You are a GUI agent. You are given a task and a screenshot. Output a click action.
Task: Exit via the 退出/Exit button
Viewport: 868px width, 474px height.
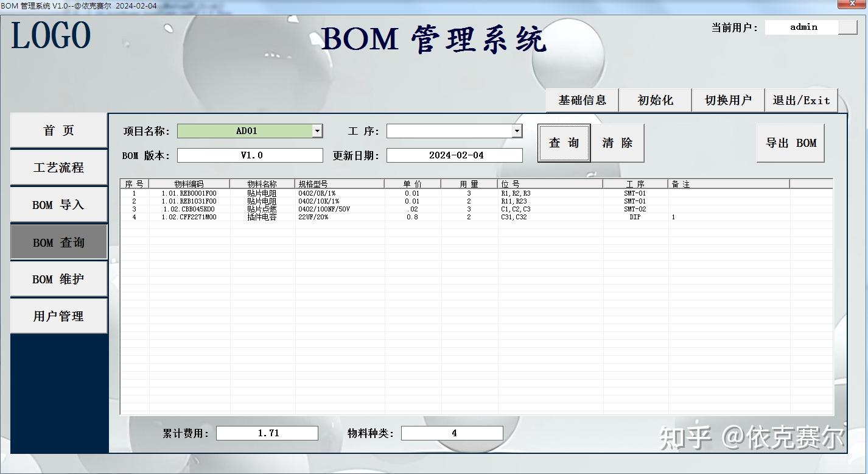click(801, 100)
